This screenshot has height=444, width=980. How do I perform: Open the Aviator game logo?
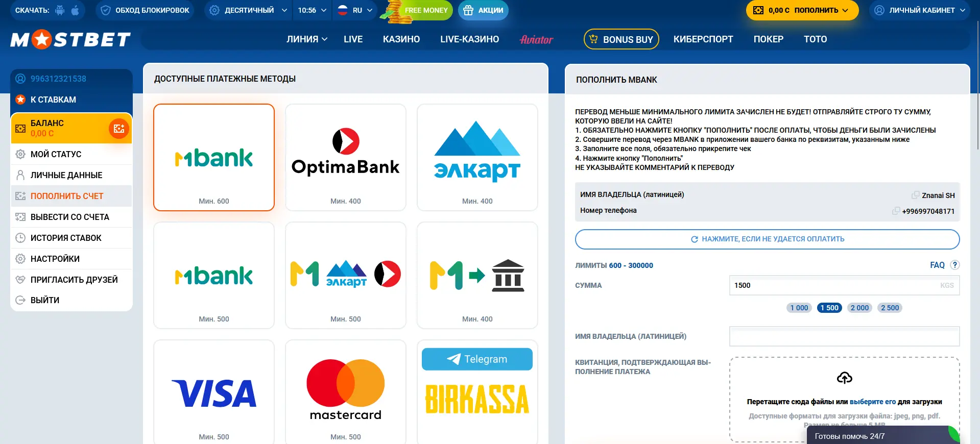[536, 39]
